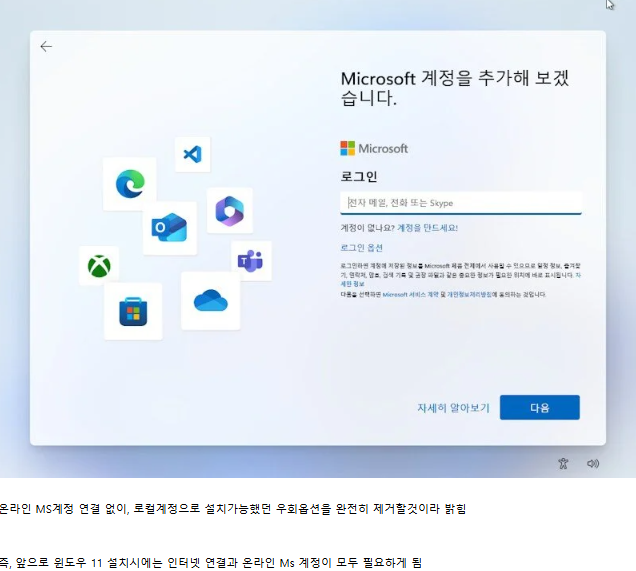Click the 로그인 heading text
This screenshot has height=571, width=636.
(x=359, y=176)
